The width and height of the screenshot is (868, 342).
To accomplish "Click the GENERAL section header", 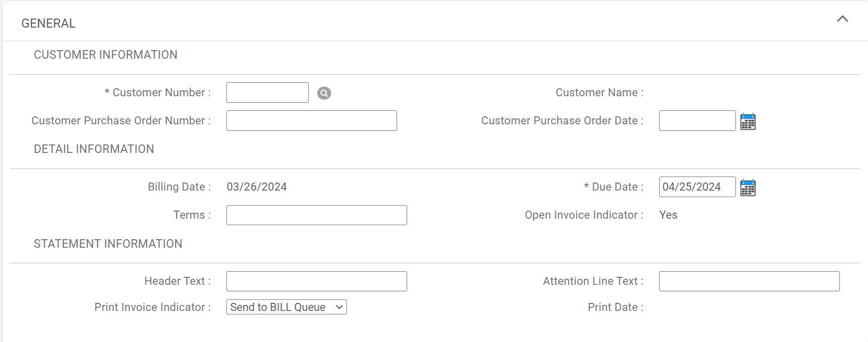I will click(48, 23).
